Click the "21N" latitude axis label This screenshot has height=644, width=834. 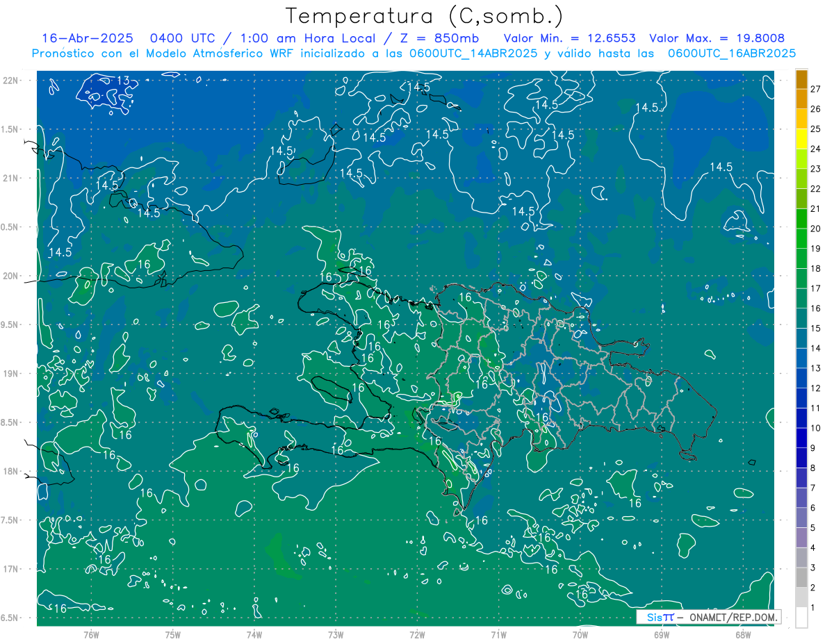point(11,178)
